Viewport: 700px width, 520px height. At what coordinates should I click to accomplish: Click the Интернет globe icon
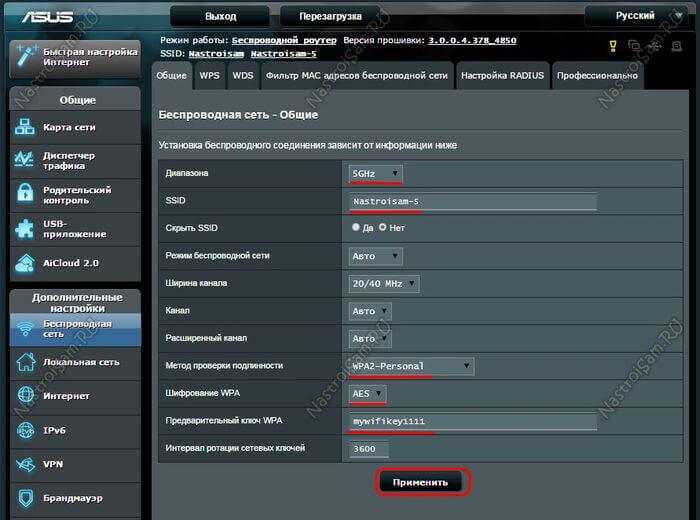[x=25, y=395]
